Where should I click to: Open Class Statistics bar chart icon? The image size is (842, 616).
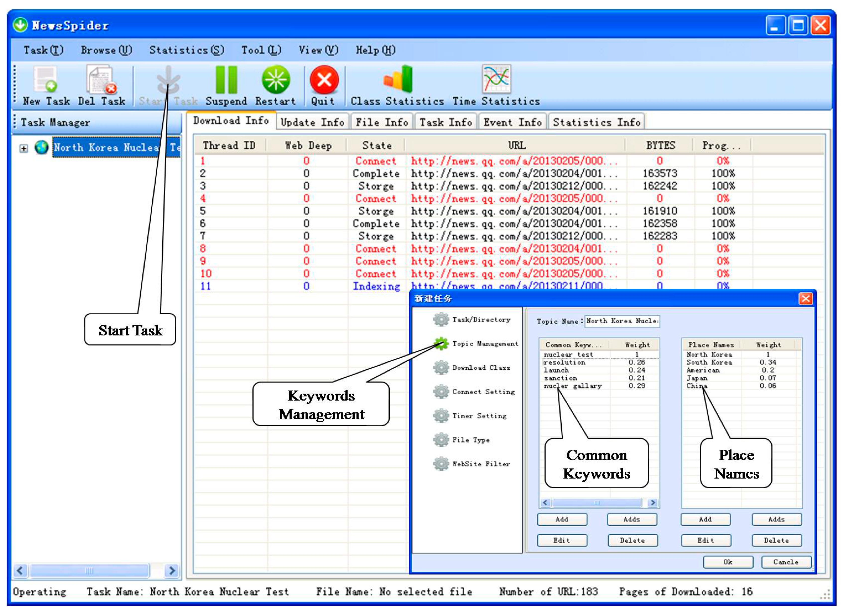[x=398, y=79]
